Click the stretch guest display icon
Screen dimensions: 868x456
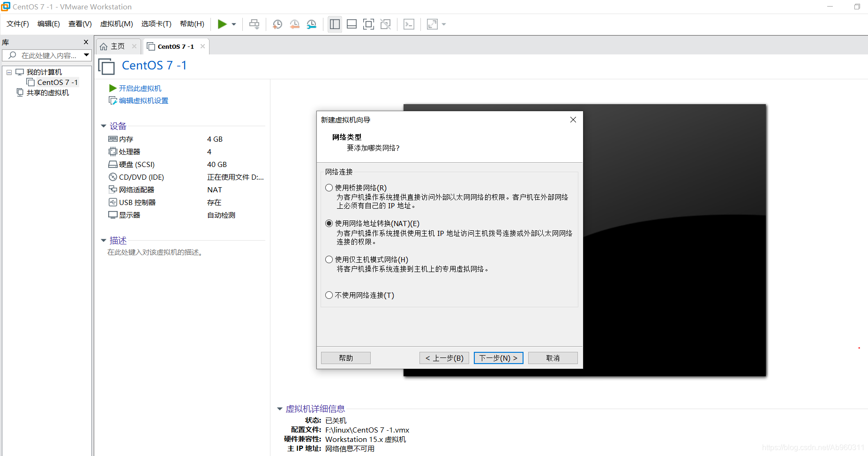coord(432,24)
